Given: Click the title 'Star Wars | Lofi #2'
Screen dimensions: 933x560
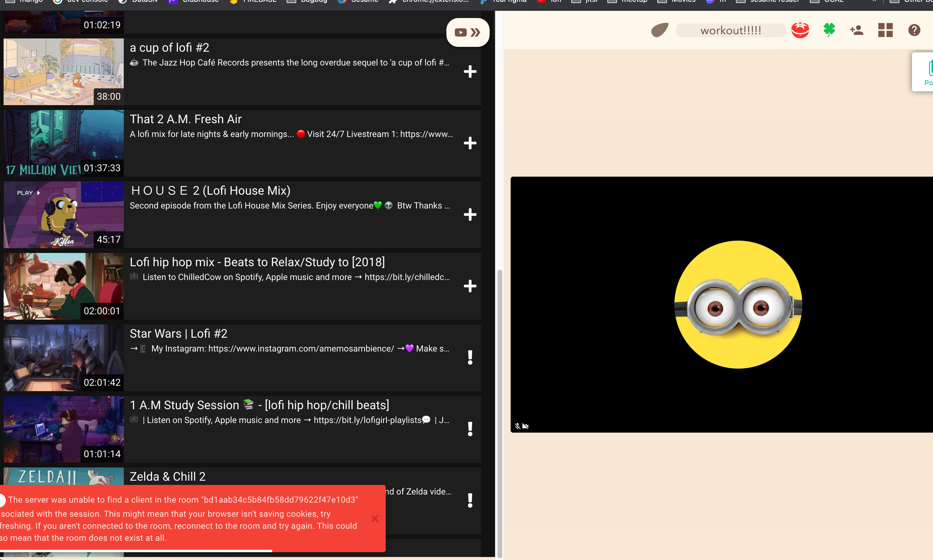Looking at the screenshot, I should click(x=178, y=333).
